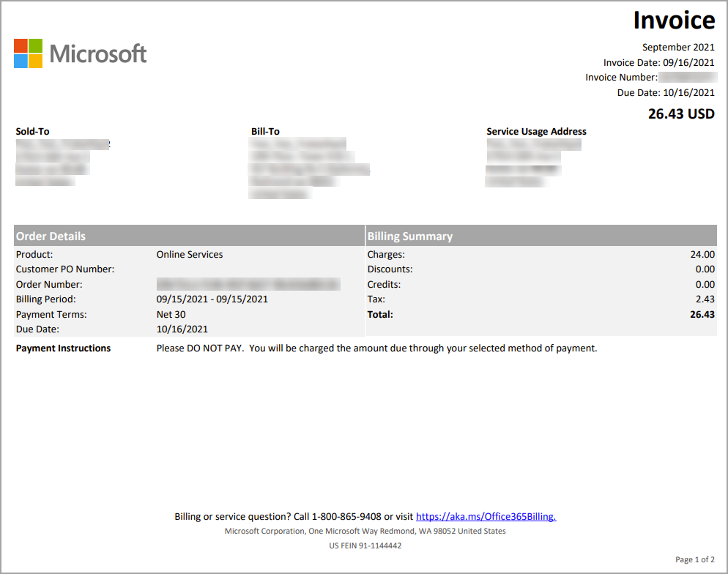
Task: Open the Office365Billing hyperlink
Action: [x=486, y=516]
